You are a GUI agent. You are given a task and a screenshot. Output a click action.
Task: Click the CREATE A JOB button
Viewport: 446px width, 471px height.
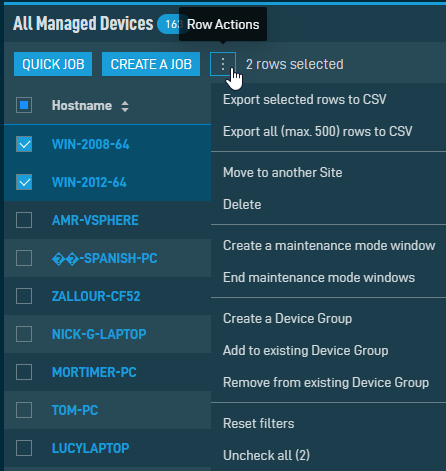(151, 64)
